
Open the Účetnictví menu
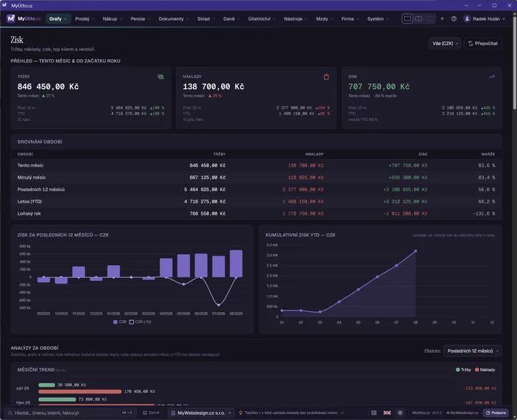point(262,19)
